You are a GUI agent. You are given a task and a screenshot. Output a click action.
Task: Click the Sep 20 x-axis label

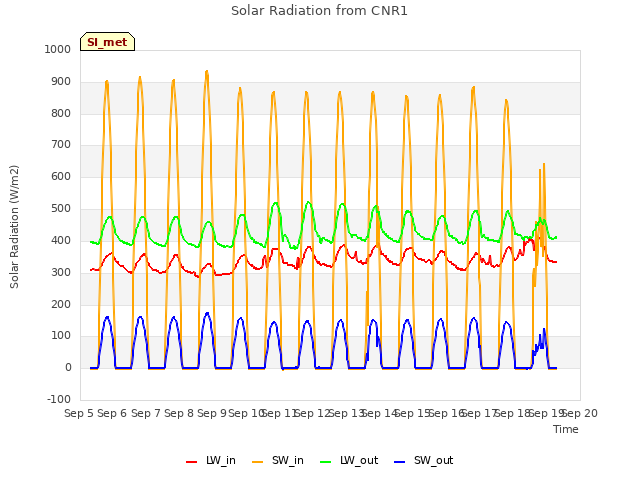[580, 413]
